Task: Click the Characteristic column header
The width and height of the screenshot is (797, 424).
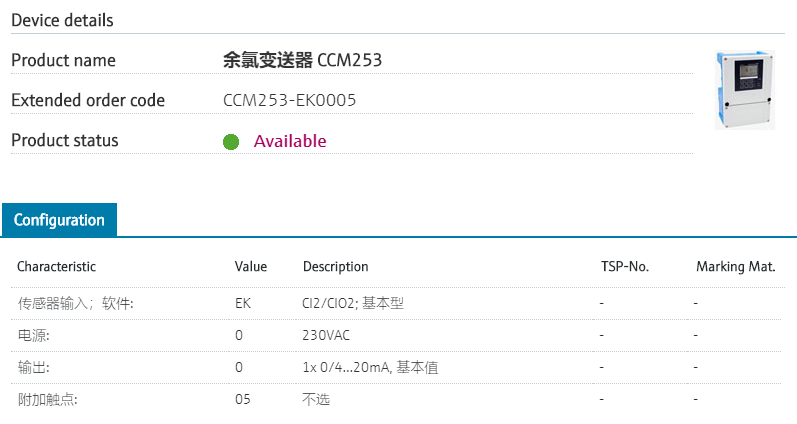Action: [x=56, y=267]
